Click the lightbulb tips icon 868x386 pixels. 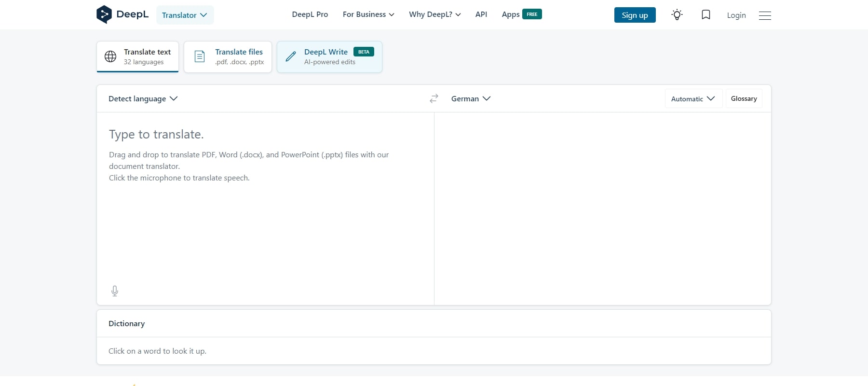pos(677,15)
